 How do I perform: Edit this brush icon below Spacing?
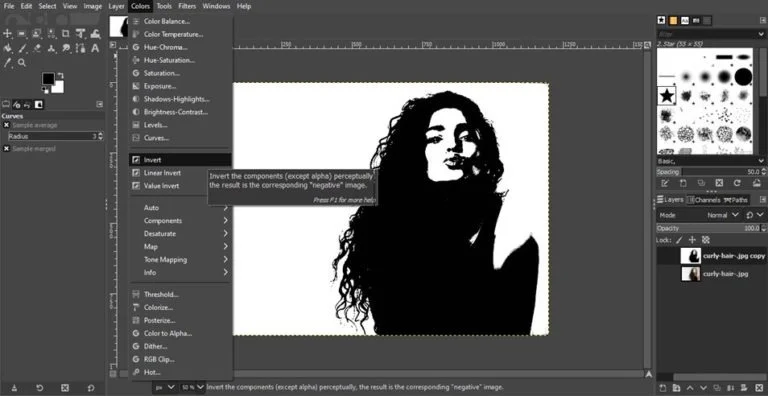(665, 183)
